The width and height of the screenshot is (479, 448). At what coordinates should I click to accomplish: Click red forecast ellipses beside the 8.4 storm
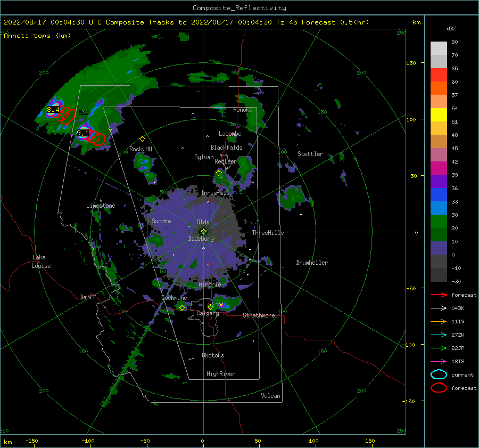[65, 116]
